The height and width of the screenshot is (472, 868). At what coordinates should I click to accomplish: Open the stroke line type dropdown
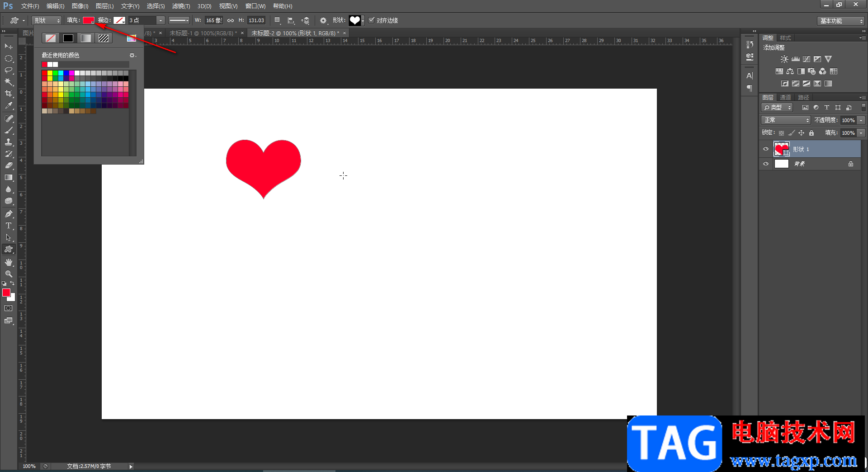[179, 20]
